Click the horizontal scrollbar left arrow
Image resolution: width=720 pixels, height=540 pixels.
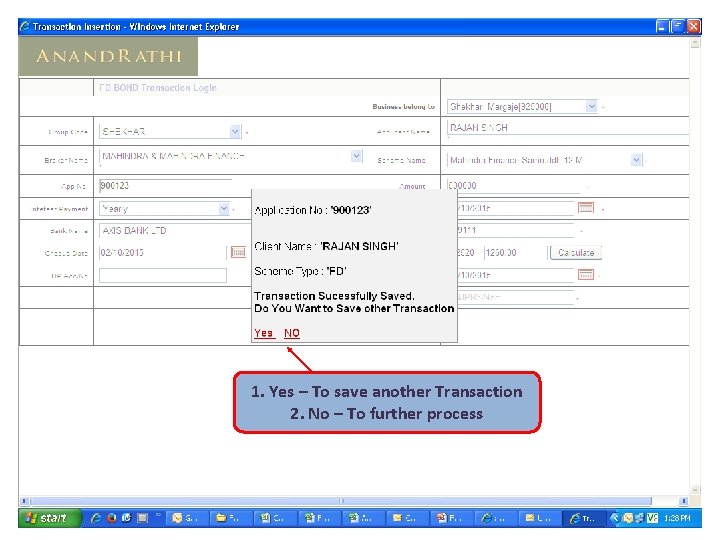point(24,501)
